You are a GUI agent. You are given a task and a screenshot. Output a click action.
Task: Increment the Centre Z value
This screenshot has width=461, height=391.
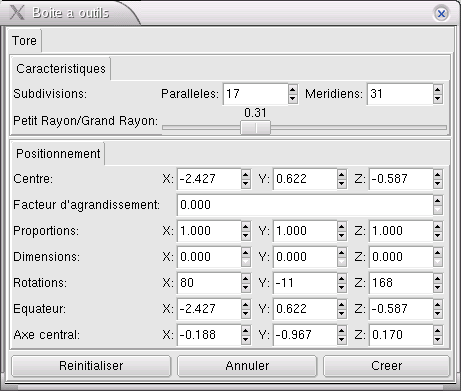tap(438, 174)
